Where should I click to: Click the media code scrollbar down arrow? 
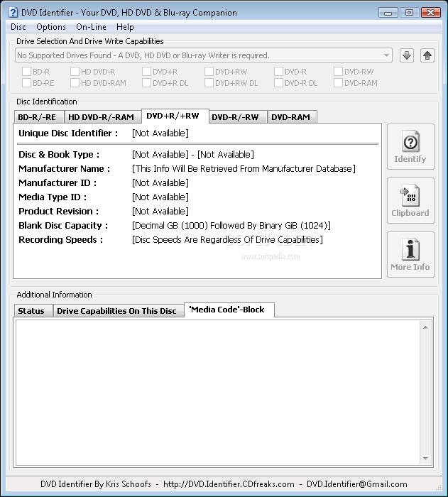pos(425,459)
